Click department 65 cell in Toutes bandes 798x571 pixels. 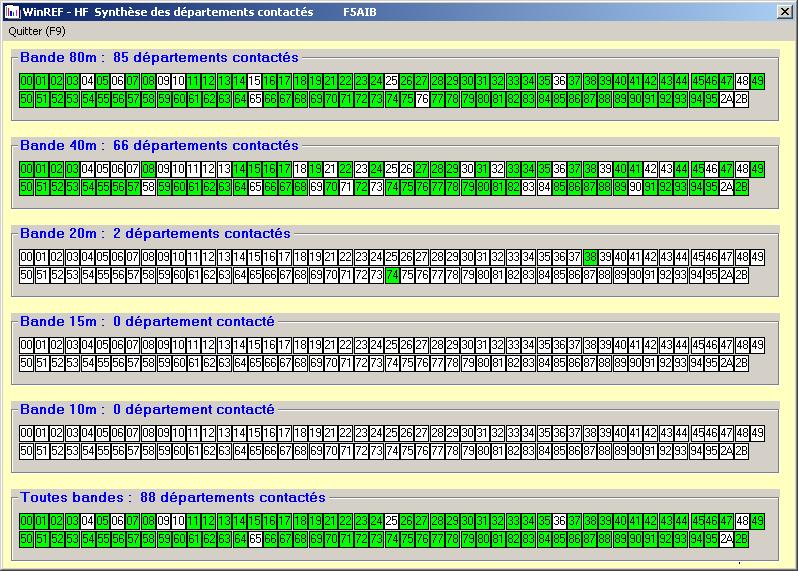click(255, 539)
